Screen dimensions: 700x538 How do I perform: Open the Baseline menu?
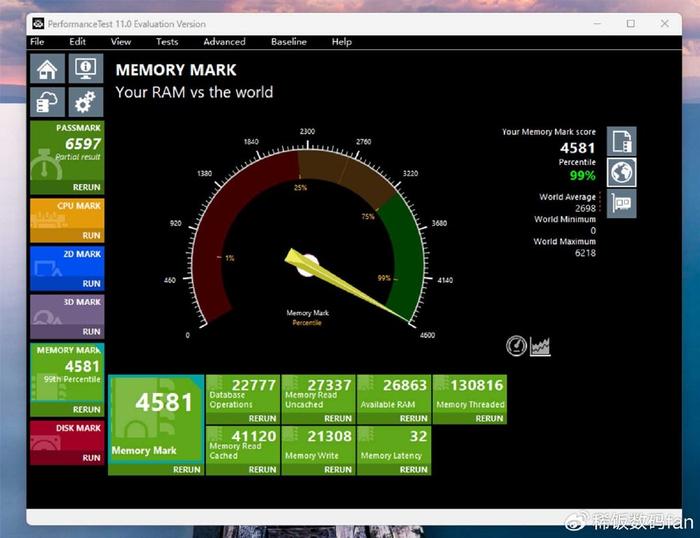tap(289, 42)
